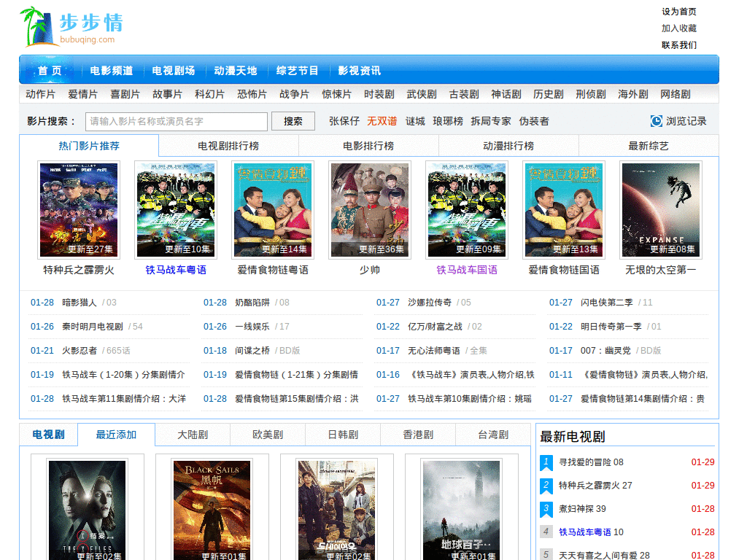Open the 影视资讯 navigation item
Screen dimensions: 747x560
[x=359, y=71]
